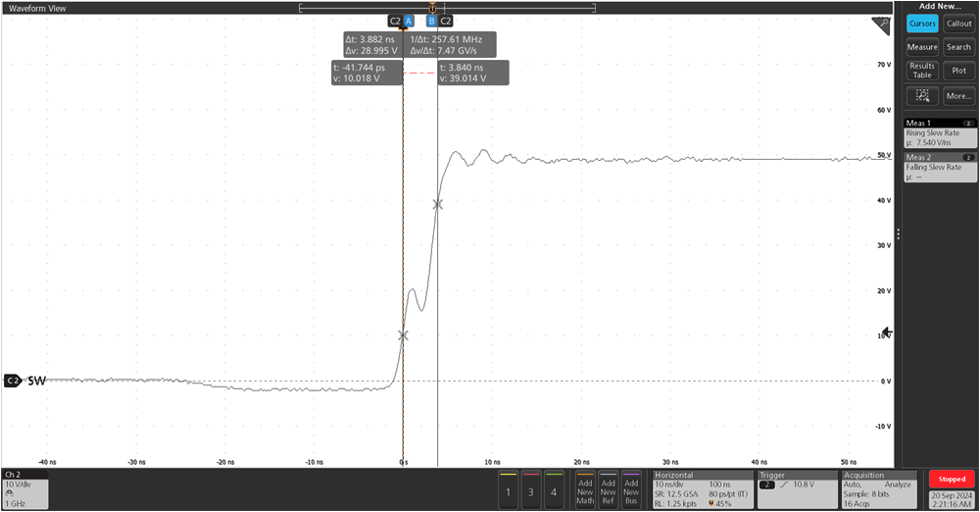The width and height of the screenshot is (980, 512).
Task: Click the 50 V vertical scale label
Action: click(884, 155)
